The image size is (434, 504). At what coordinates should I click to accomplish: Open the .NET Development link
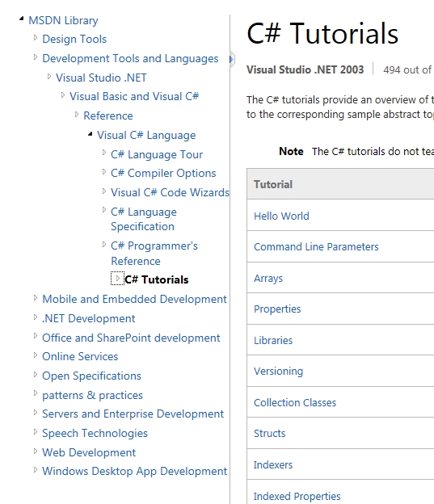point(88,318)
